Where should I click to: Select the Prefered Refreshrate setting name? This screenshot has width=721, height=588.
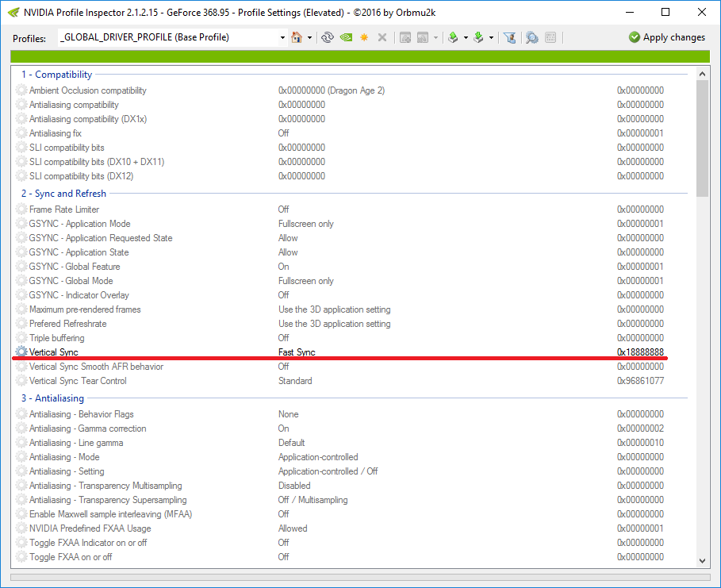coord(67,324)
